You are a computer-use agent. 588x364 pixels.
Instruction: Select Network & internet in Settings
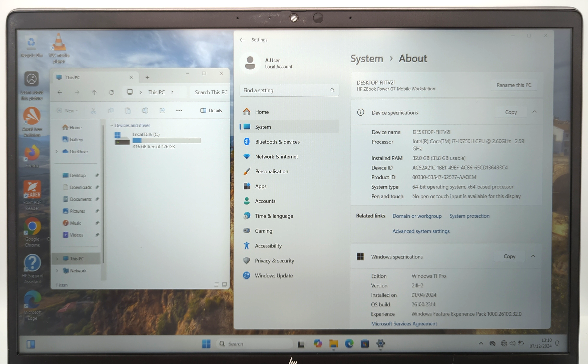coord(289,156)
